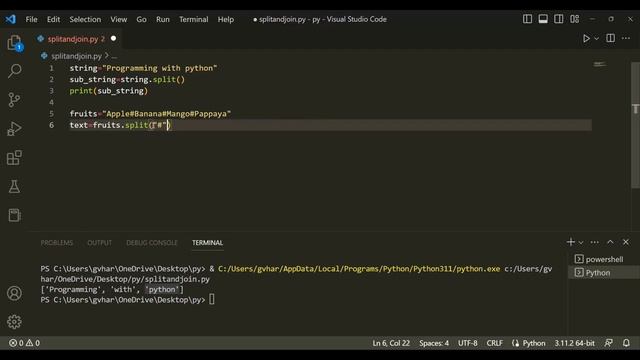Change end of line sequence CRLF
The width and height of the screenshot is (640, 360).
click(494, 343)
